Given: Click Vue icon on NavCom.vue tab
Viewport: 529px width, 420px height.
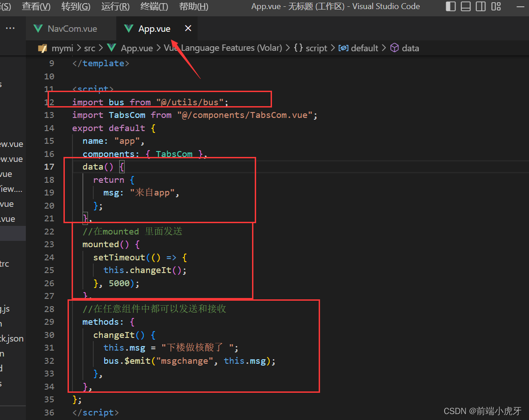Looking at the screenshot, I should click(38, 29).
